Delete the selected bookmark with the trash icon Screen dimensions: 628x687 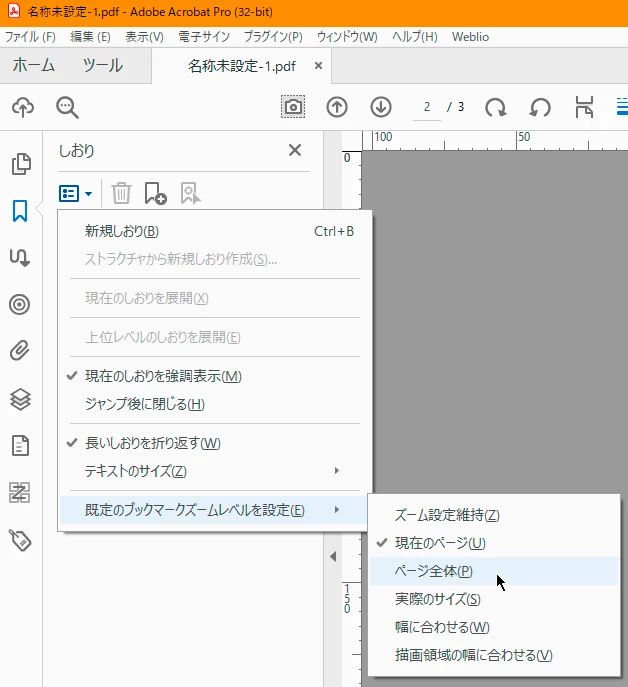coord(121,193)
